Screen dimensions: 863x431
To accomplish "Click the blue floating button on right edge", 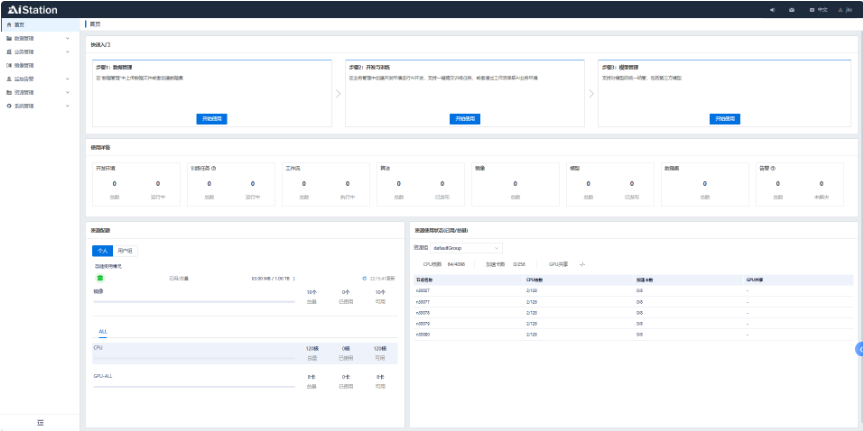I will 858,348.
